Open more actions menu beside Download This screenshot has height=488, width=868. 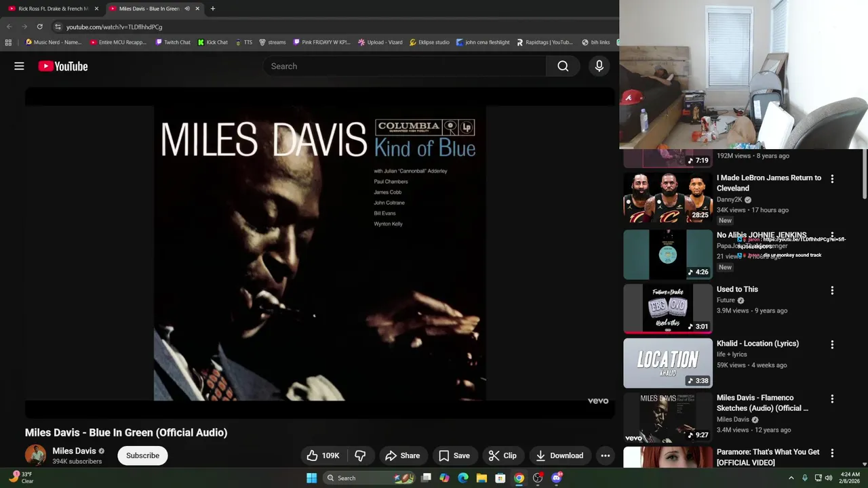coord(605,455)
